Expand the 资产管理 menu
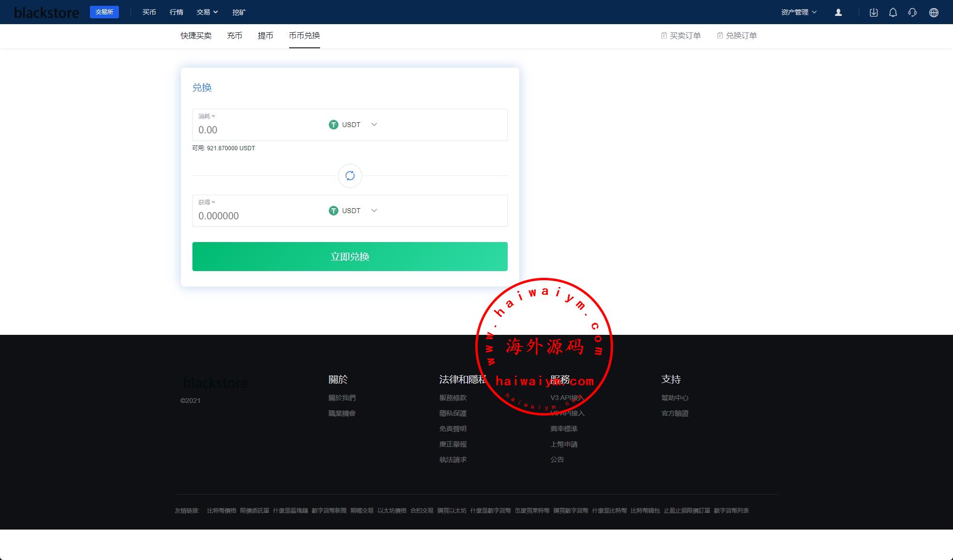The height and width of the screenshot is (560, 953). 799,12
